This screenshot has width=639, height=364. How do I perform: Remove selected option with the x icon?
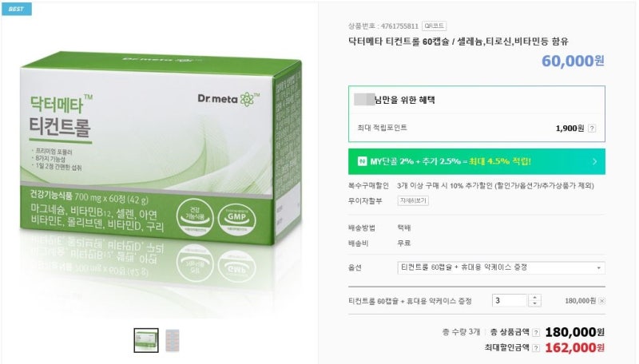(x=602, y=301)
